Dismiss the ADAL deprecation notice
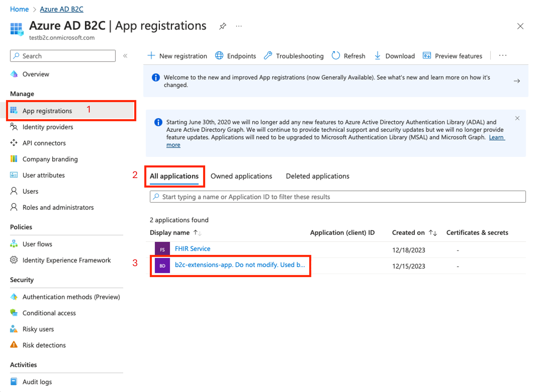Screen dimensions: 538x392 [x=517, y=118]
